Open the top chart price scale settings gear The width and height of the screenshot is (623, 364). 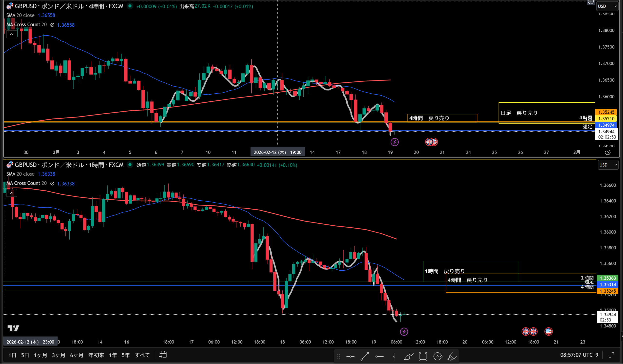tap(607, 152)
